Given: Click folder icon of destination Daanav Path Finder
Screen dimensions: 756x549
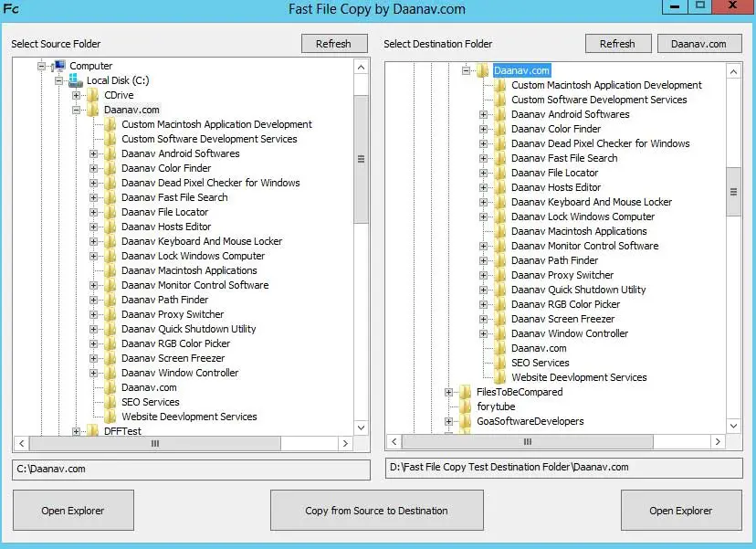Looking at the screenshot, I should [500, 260].
